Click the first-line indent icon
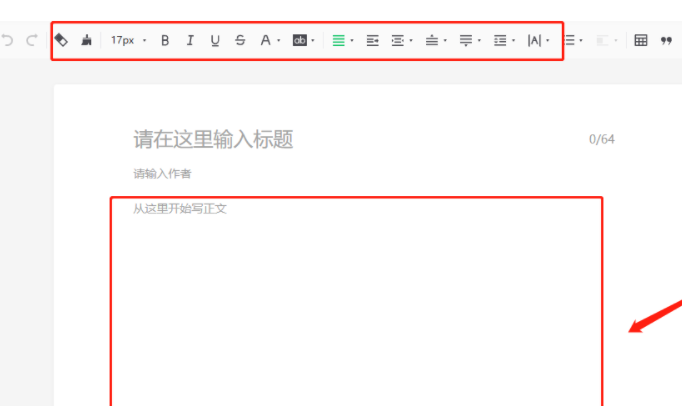 click(372, 41)
